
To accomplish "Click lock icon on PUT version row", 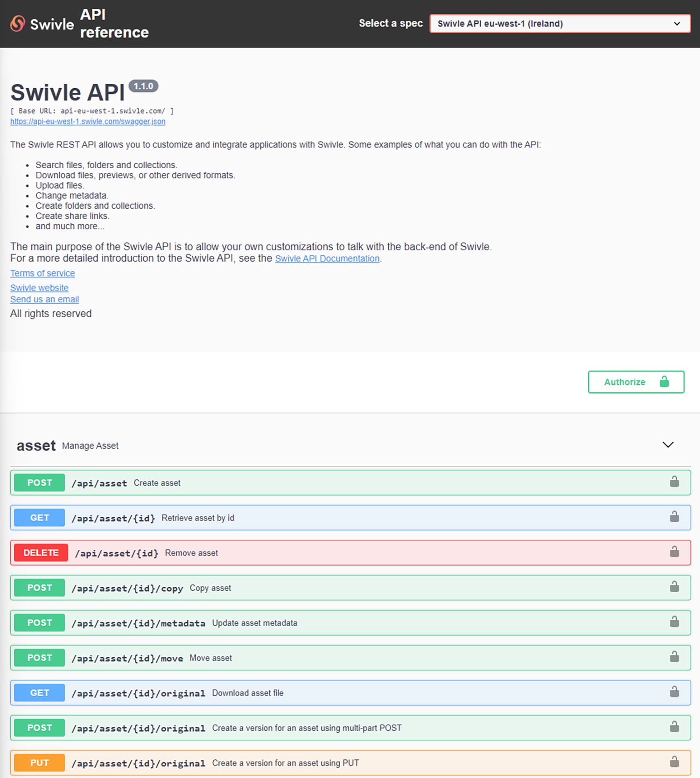I will click(x=674, y=762).
